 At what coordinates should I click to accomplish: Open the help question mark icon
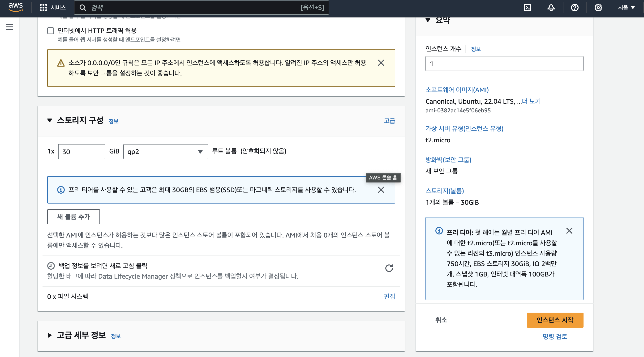(x=575, y=8)
